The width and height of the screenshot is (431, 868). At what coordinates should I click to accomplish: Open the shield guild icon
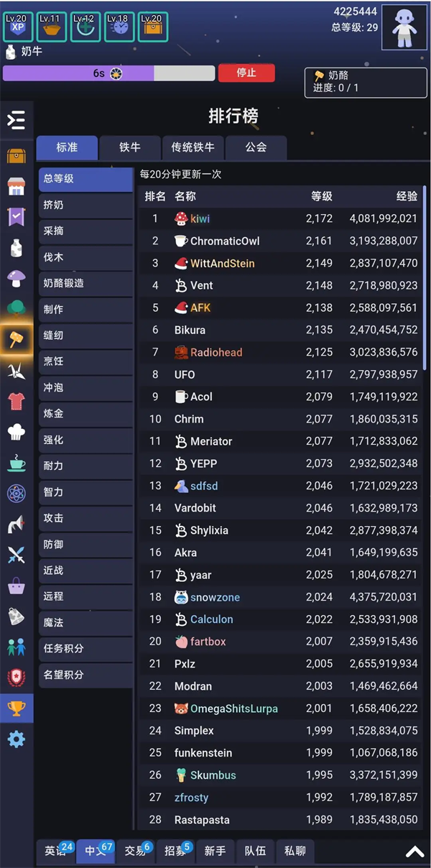[x=16, y=678]
